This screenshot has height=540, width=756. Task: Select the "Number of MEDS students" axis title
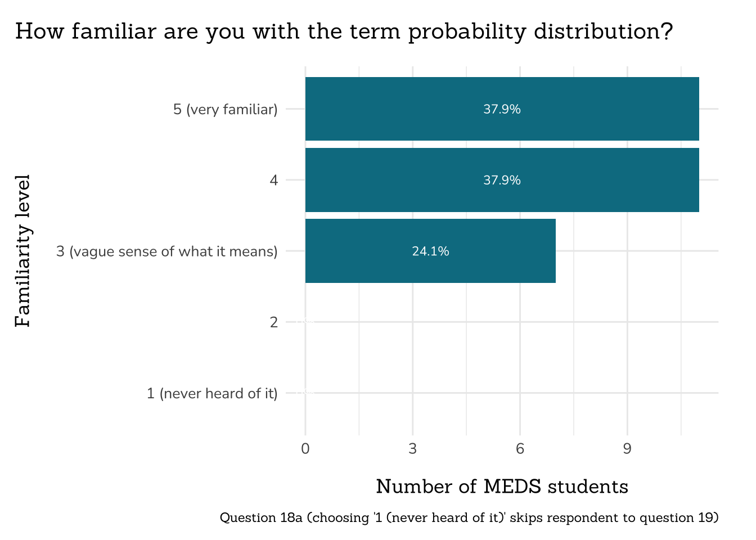(x=502, y=487)
